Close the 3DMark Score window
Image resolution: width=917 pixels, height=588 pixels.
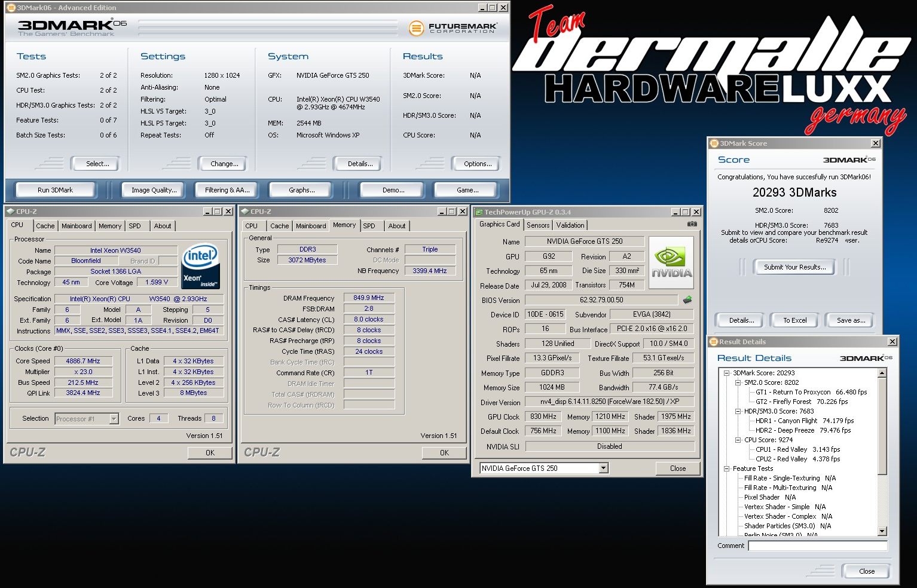click(x=876, y=143)
